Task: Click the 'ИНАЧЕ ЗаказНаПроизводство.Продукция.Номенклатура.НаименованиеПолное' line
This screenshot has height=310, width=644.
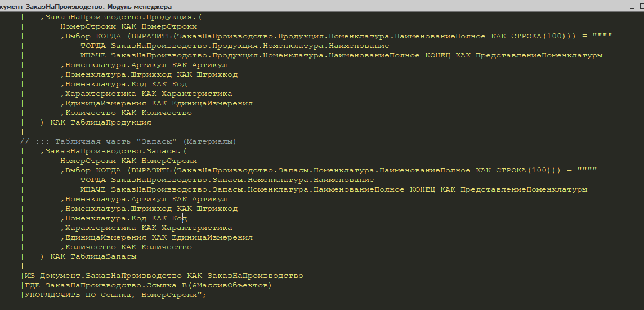Action: (341, 55)
